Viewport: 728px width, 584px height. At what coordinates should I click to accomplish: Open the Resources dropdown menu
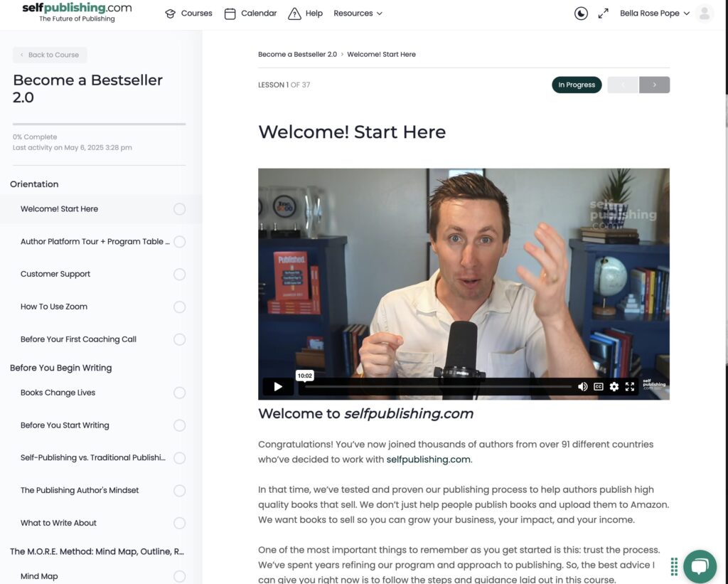[358, 14]
